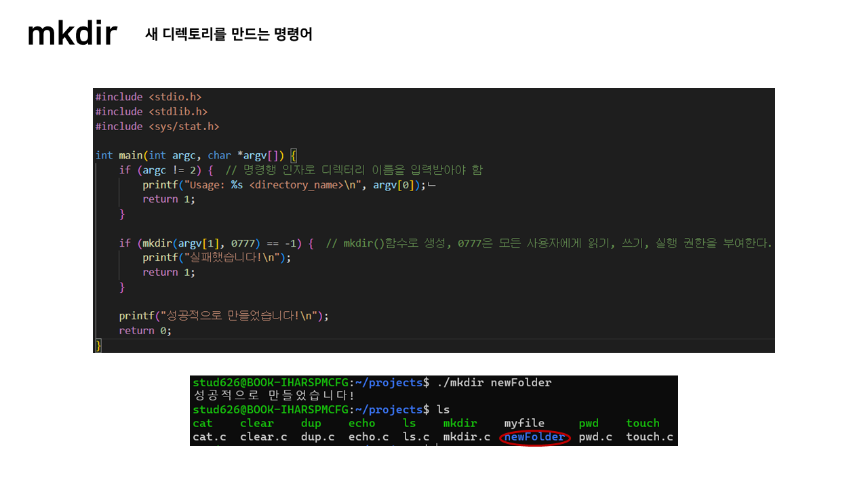
Task: Click the circled newFolder entry in terminal
Action: point(535,436)
